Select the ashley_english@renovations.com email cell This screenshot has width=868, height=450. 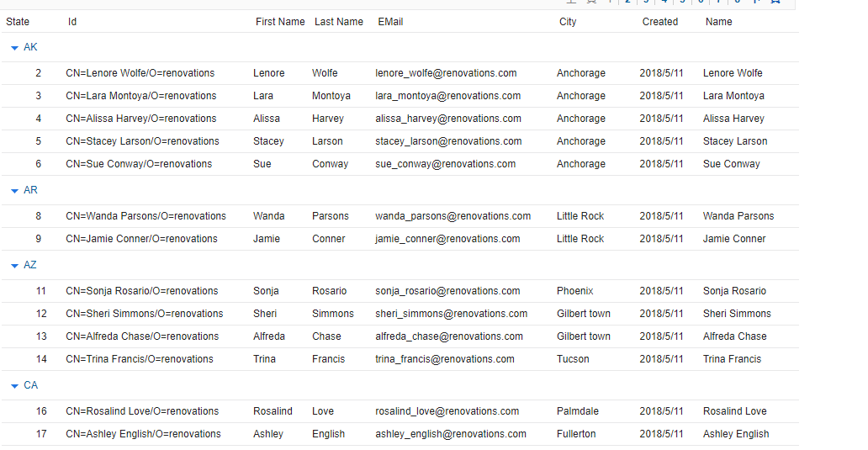pyautogui.click(x=451, y=434)
